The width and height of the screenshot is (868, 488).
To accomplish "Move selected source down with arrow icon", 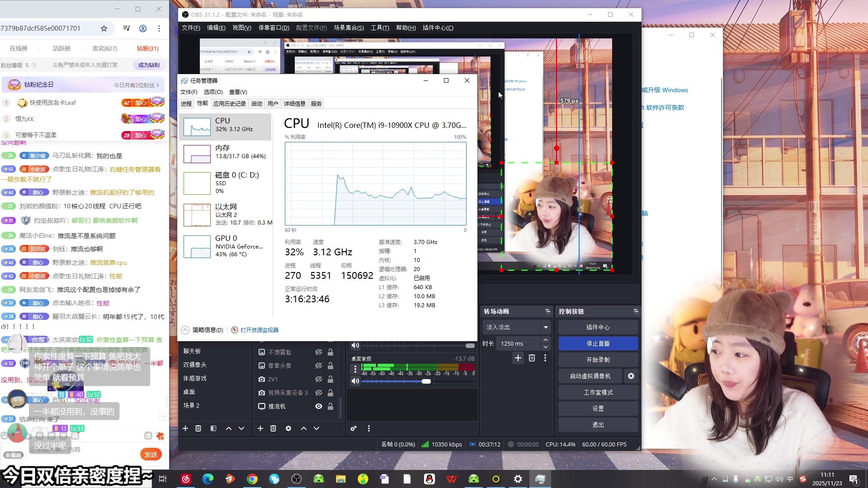I will (316, 428).
